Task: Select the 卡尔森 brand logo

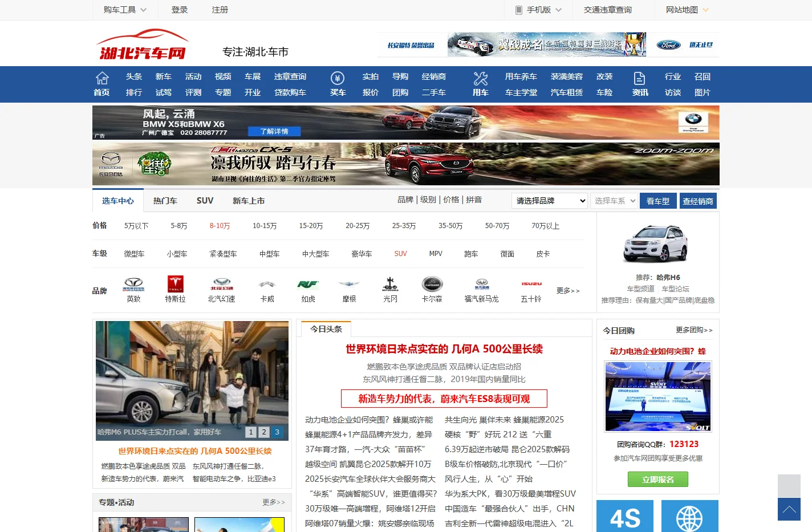Action: 432,284
